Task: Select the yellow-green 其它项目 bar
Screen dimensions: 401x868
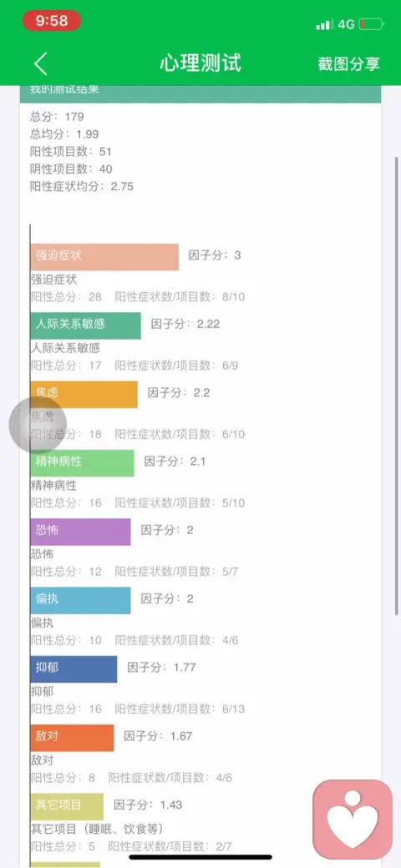Action: [x=67, y=806]
